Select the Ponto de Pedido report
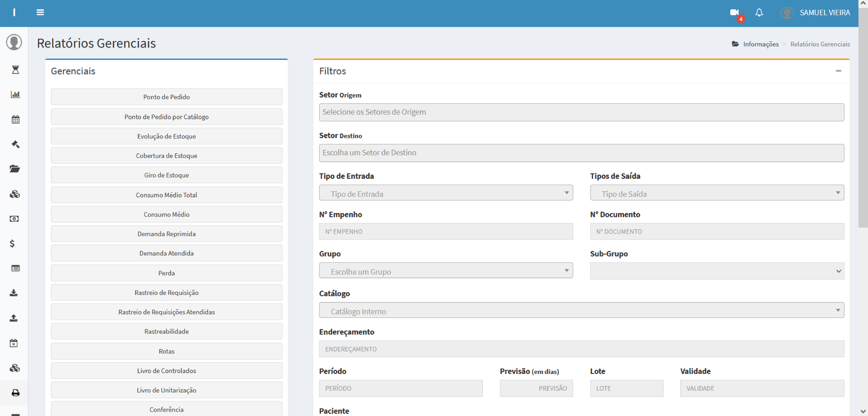This screenshot has height=416, width=868. tap(166, 97)
